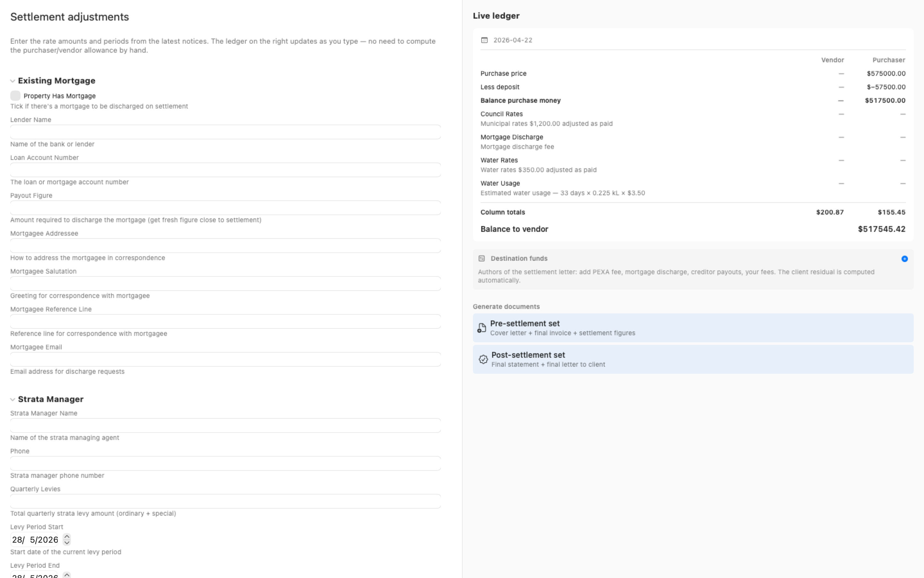924x578 pixels.
Task: Collapse the Strata Manager section
Action: 13,399
